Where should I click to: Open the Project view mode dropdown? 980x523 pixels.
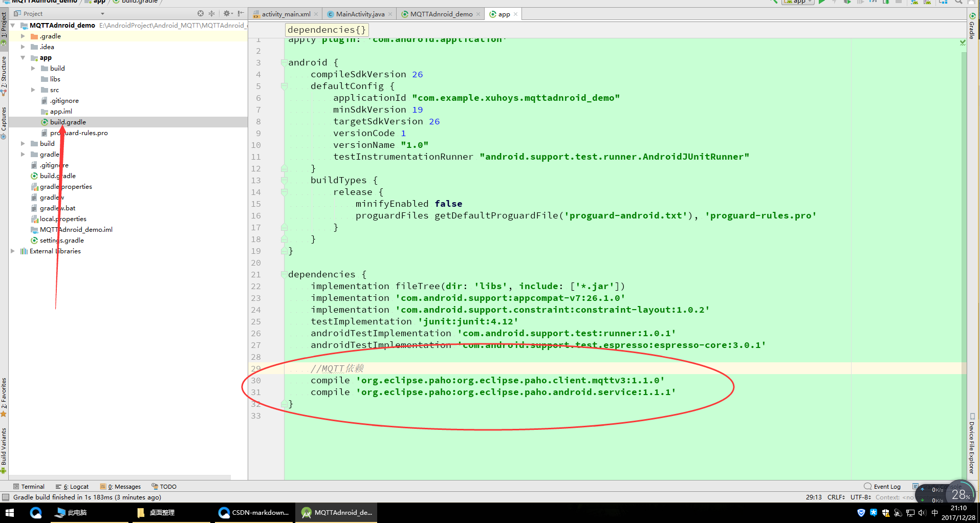(x=102, y=14)
